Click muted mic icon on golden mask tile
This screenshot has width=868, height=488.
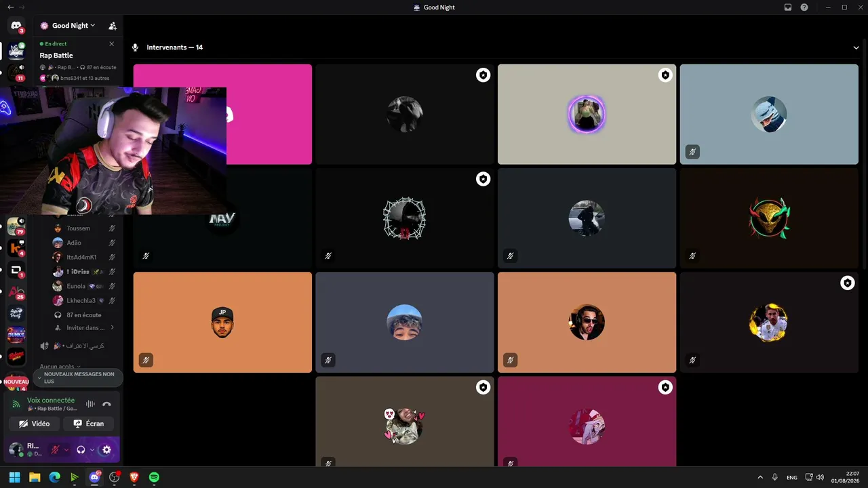692,256
